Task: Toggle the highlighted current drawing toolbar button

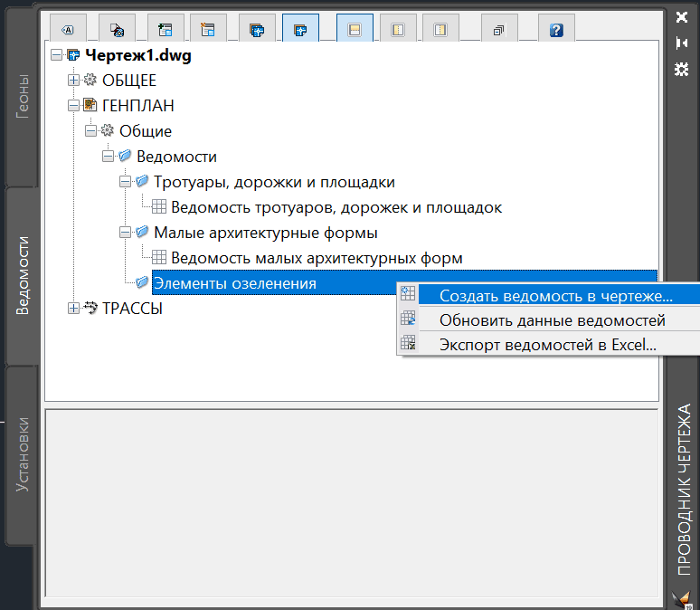Action: [x=300, y=30]
